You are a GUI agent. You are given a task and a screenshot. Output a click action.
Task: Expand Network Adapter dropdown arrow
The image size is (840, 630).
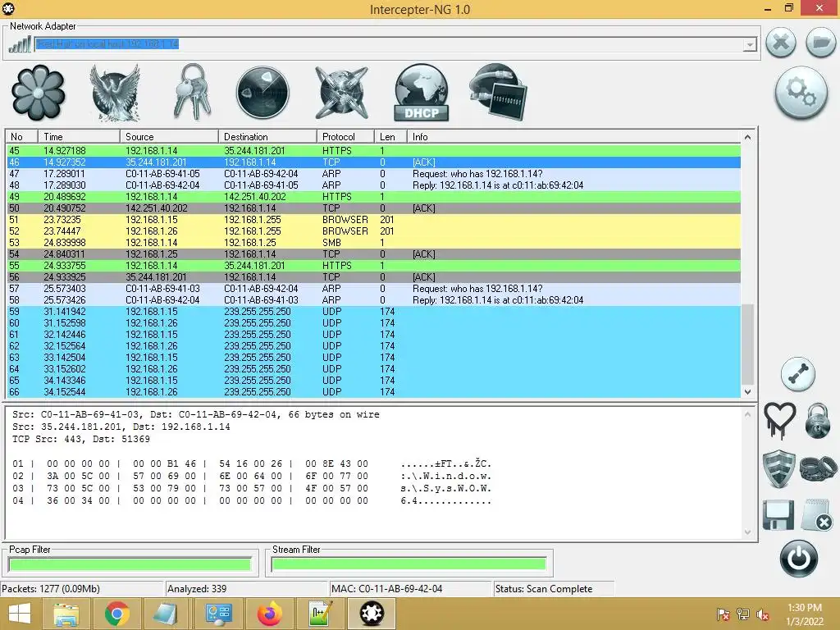(x=750, y=44)
